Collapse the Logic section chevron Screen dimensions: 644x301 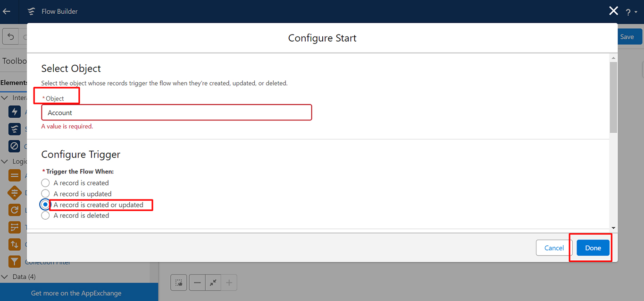pyautogui.click(x=5, y=162)
